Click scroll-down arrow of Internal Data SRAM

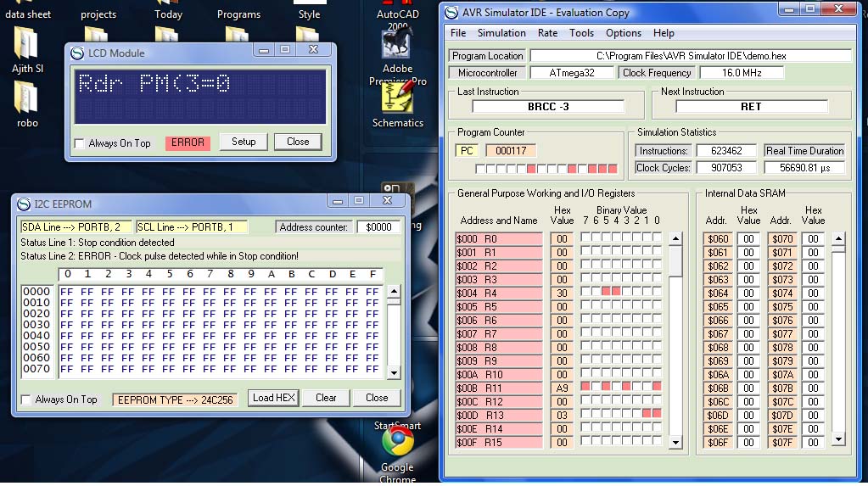tap(838, 439)
